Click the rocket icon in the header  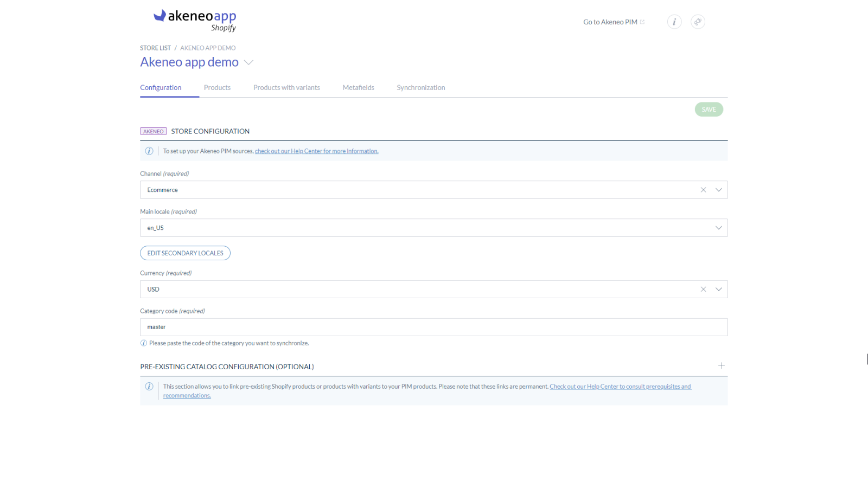[x=698, y=22]
